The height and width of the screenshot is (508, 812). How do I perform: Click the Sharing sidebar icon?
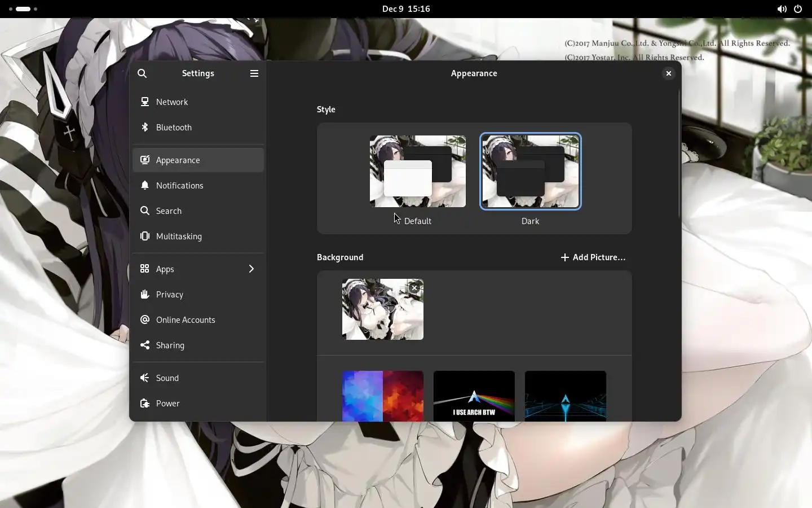(x=145, y=345)
